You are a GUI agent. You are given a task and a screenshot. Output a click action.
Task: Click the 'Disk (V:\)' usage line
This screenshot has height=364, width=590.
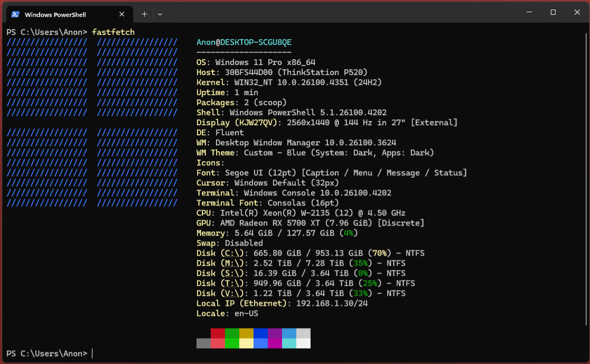coord(301,293)
